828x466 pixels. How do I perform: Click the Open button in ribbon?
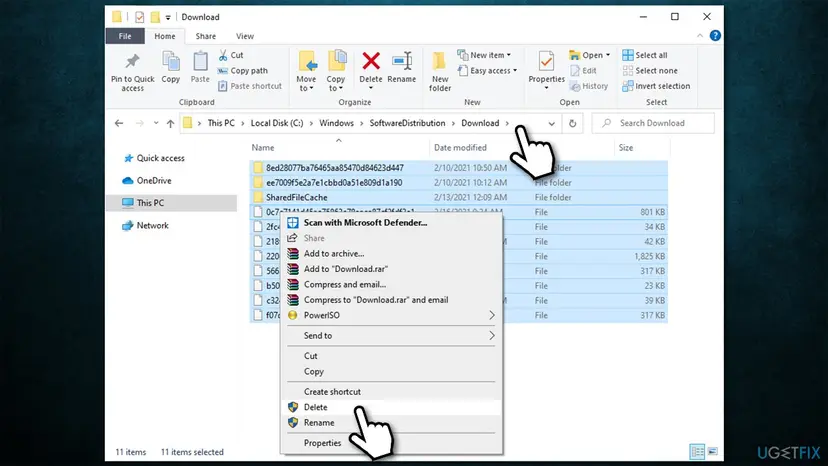589,55
